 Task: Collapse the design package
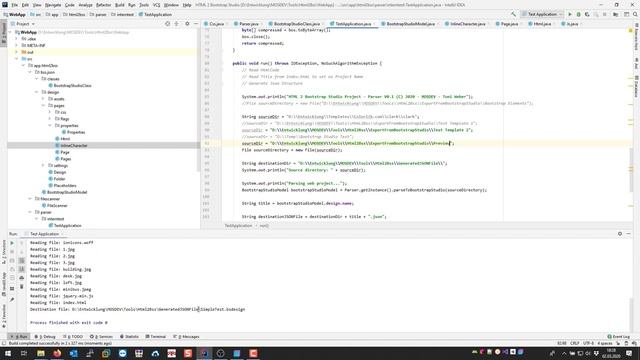37,92
